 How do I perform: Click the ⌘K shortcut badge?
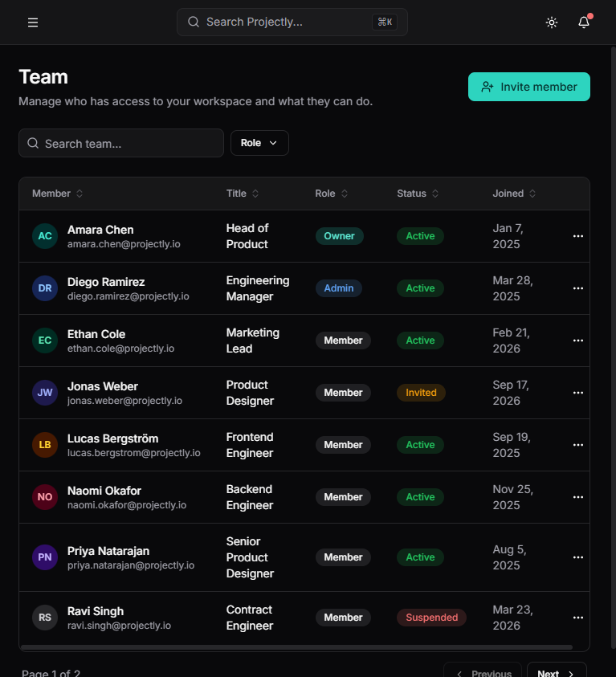[x=385, y=22]
